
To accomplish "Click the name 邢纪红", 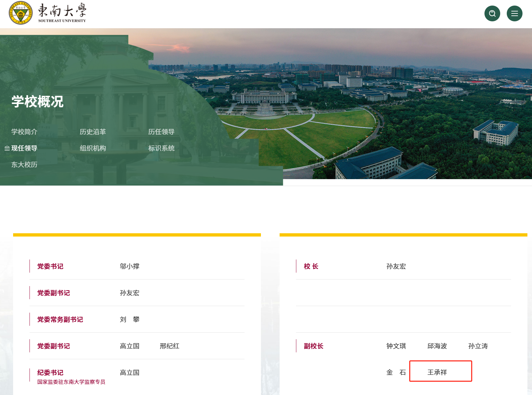I will click(x=169, y=346).
